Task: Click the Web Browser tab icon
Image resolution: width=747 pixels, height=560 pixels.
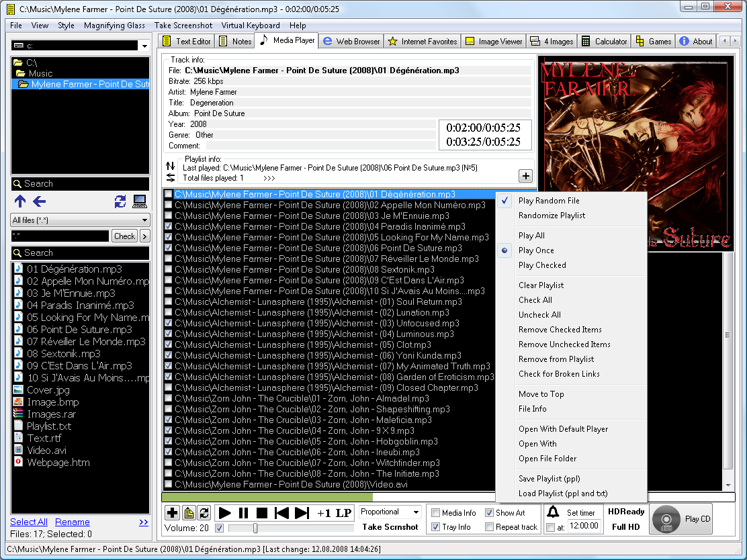Action: click(x=327, y=42)
